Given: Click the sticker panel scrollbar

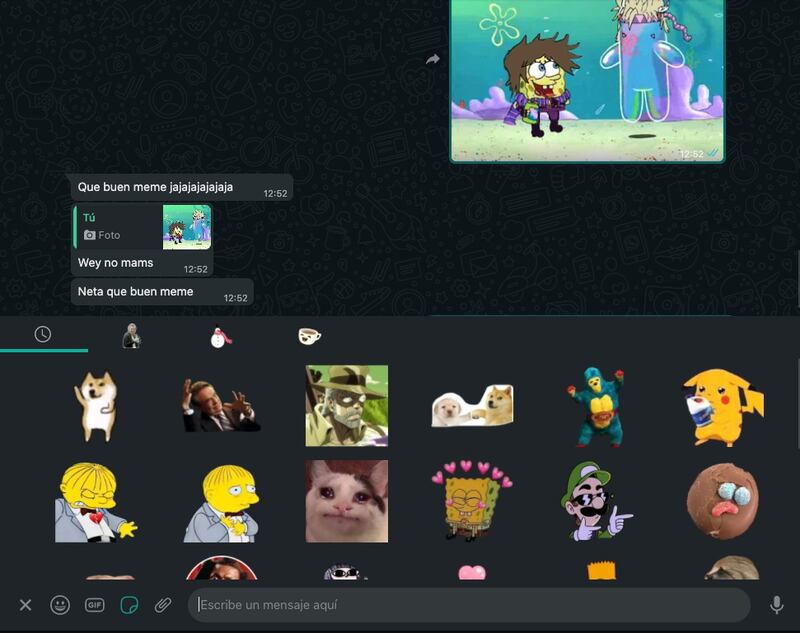Looking at the screenshot, I should click(x=797, y=403).
